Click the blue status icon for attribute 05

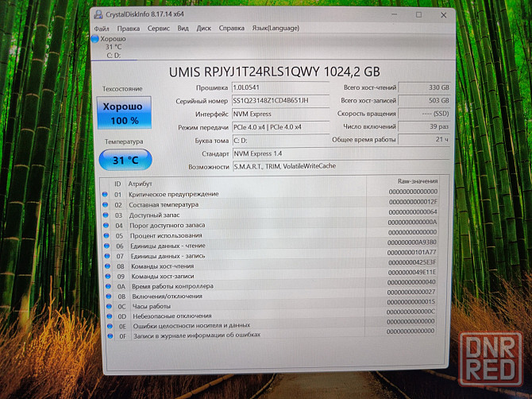pos(106,235)
